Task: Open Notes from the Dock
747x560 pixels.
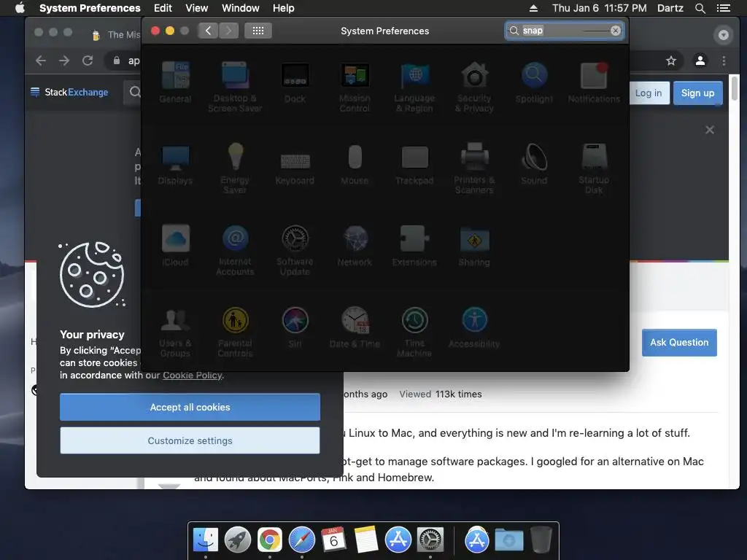Action: [366, 540]
